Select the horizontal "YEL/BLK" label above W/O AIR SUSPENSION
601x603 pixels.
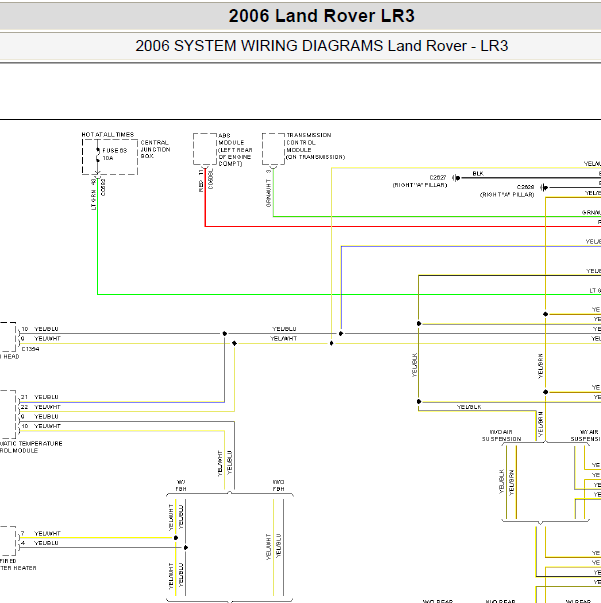[469, 407]
